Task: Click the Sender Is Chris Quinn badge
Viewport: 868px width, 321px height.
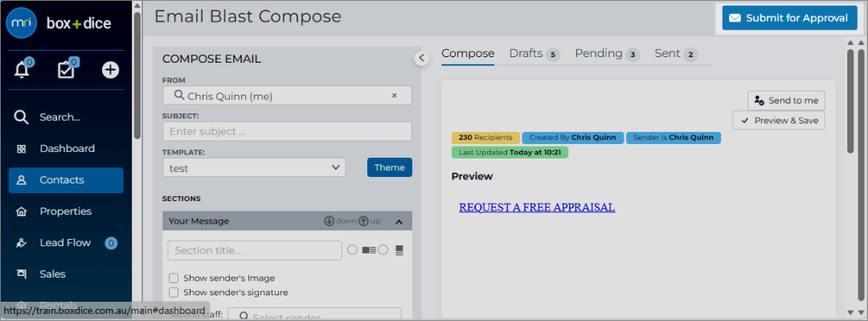Action: point(674,138)
